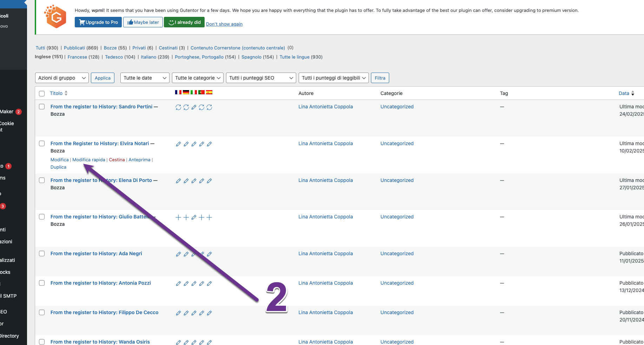Show the Bozze posts view
The width and height of the screenshot is (644, 345).
coord(110,48)
